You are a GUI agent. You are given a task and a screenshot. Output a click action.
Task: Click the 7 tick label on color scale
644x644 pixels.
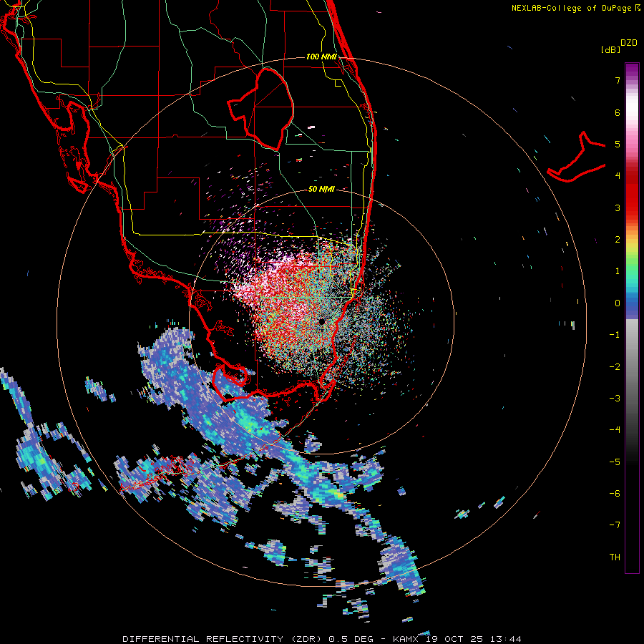618,80
